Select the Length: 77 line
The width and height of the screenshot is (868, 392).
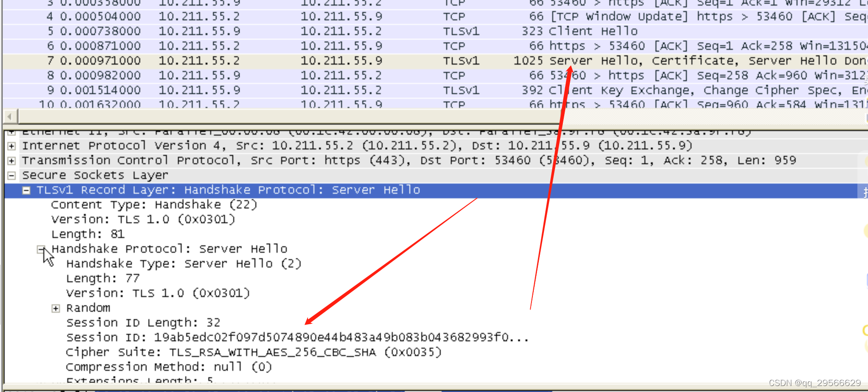click(x=102, y=279)
